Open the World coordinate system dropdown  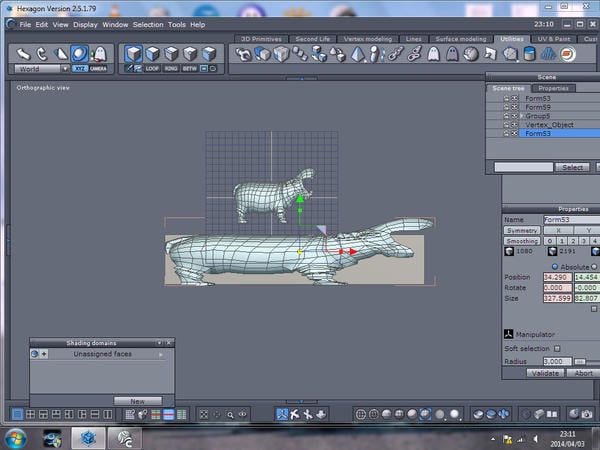pyautogui.click(x=39, y=69)
